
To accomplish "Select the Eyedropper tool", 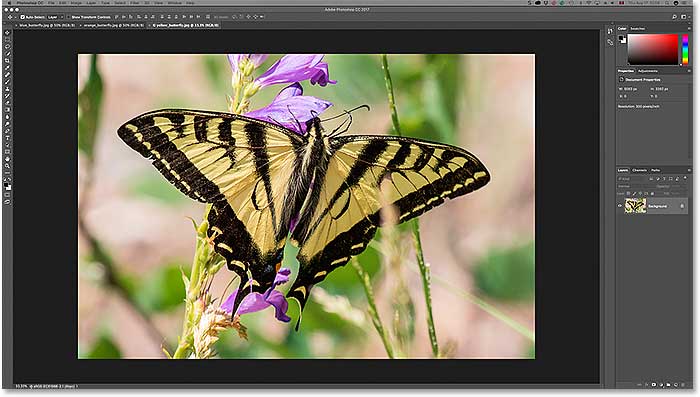I will point(7,68).
